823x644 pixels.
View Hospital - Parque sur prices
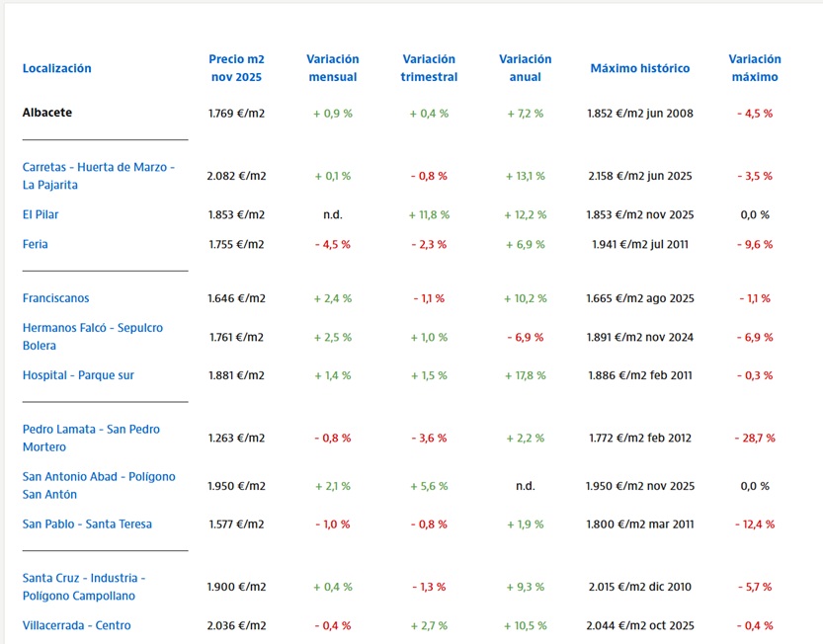coord(78,375)
